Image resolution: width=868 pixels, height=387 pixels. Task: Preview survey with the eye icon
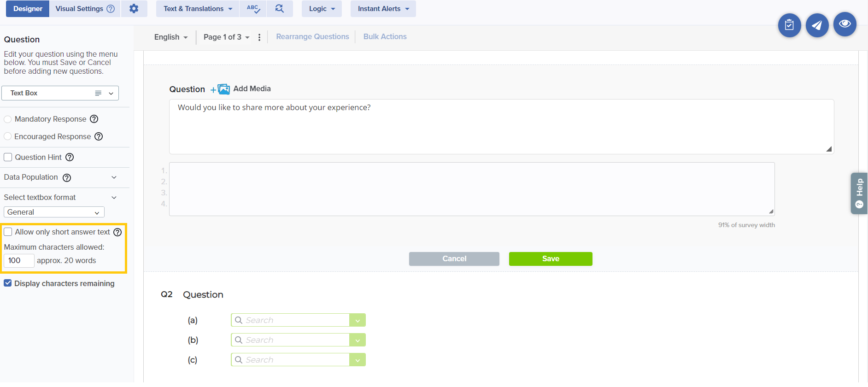click(845, 24)
